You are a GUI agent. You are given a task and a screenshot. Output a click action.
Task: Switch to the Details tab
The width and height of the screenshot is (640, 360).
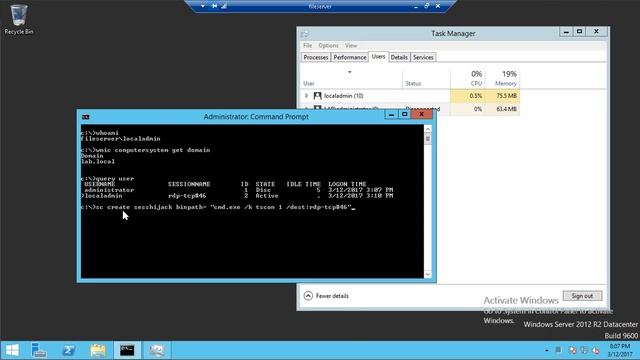[399, 58]
